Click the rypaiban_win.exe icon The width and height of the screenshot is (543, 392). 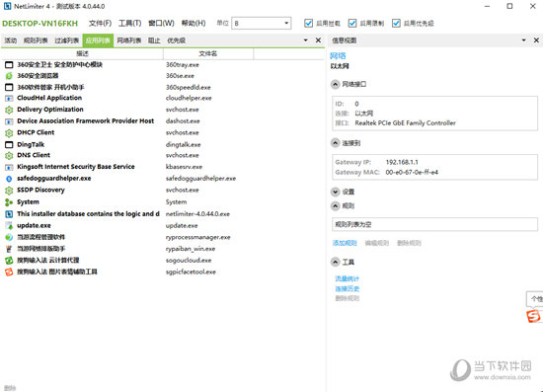click(9, 249)
